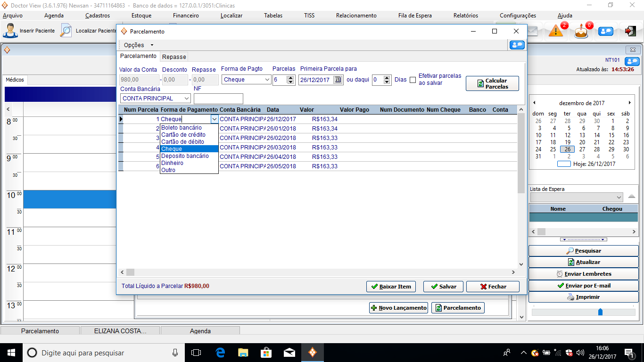Open chat icon in Parcelamento window
This screenshot has height=362, width=644.
click(x=517, y=45)
